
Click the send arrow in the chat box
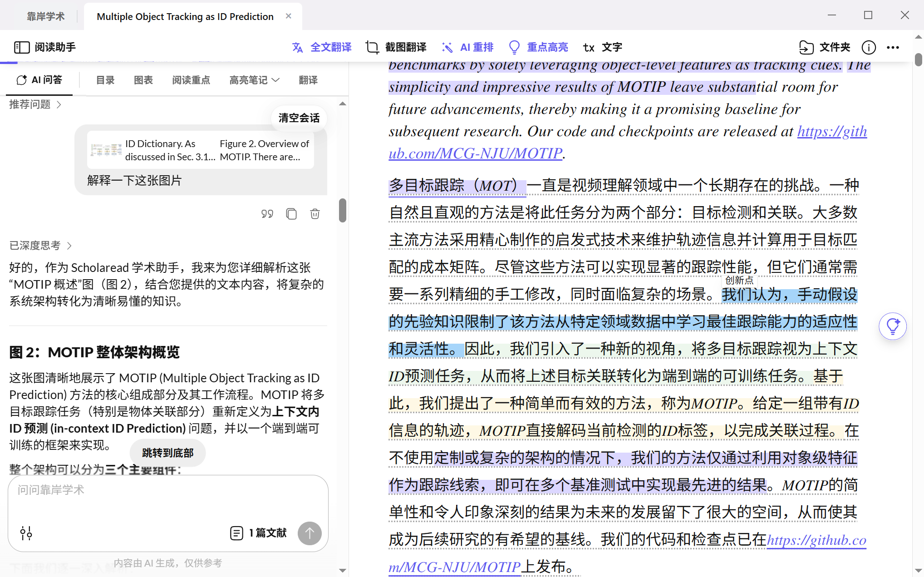point(310,533)
